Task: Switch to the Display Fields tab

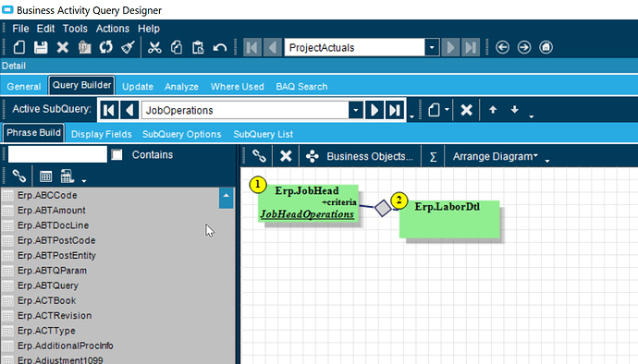Action: [x=102, y=134]
